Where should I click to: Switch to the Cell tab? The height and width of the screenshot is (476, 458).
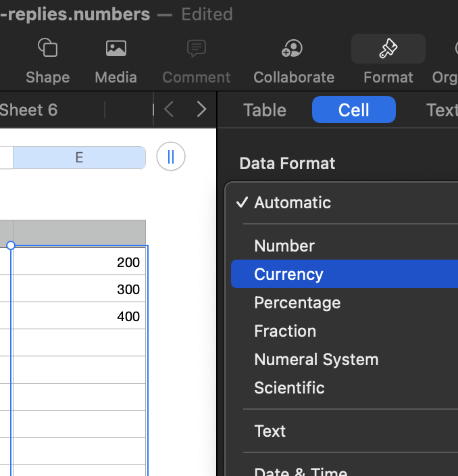tap(353, 110)
